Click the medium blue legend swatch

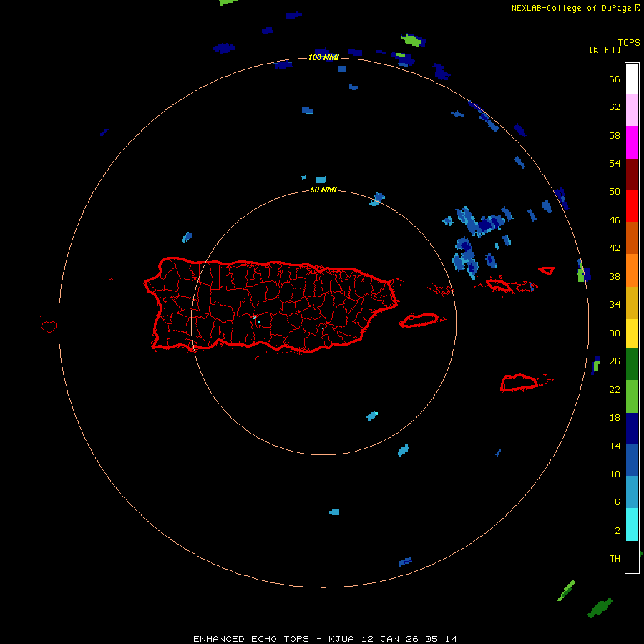pyautogui.click(x=632, y=460)
